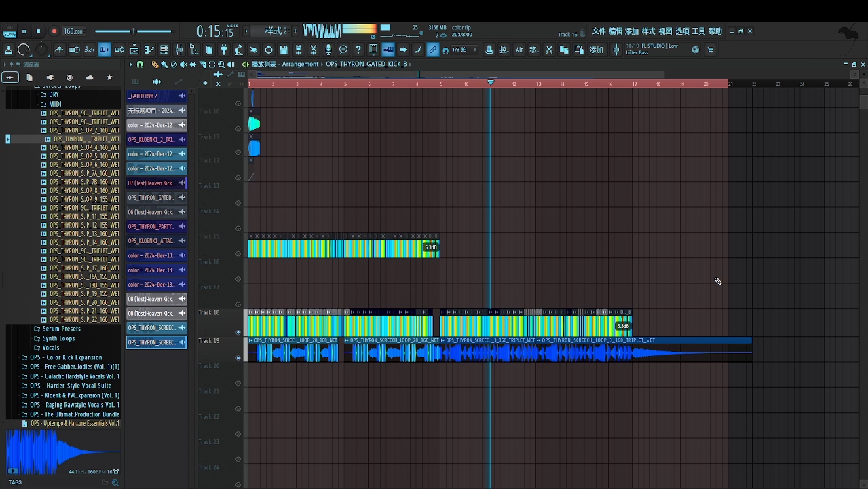Toggle the link chain icon in toolbar

(433, 50)
